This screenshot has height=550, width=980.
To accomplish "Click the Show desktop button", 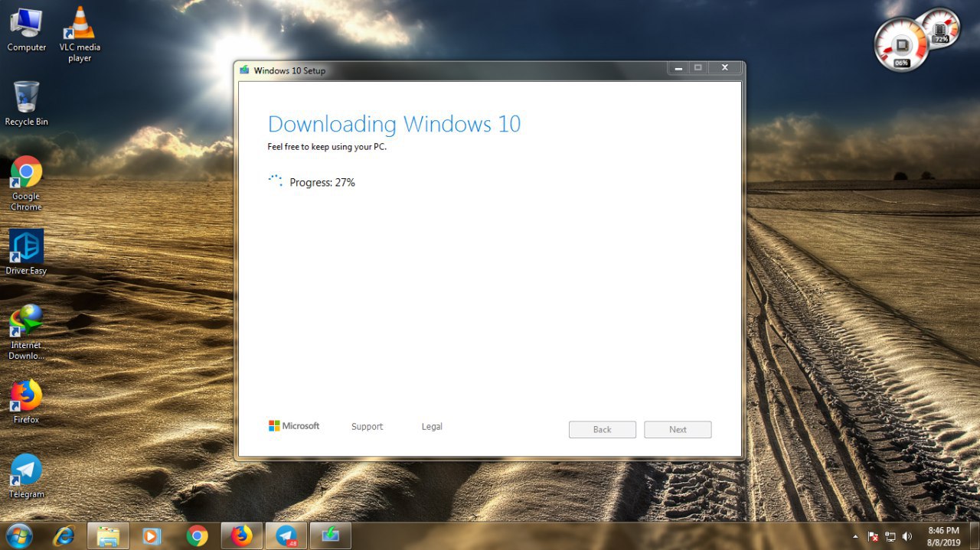I will tap(974, 535).
